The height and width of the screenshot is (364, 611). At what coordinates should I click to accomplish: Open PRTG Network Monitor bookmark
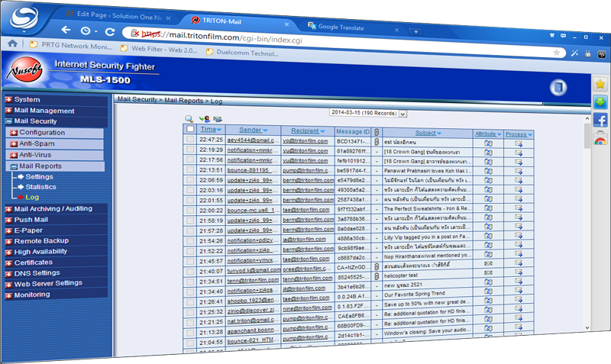click(x=72, y=46)
